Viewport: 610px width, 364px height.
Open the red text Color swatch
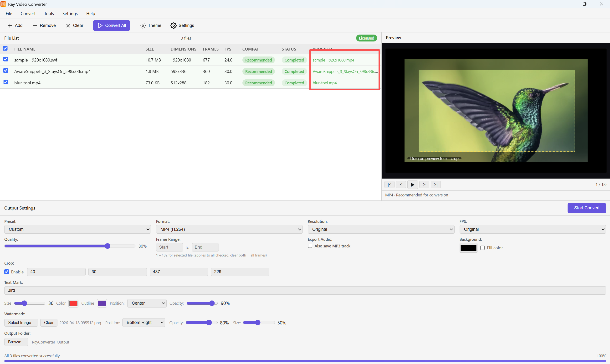pos(73,303)
